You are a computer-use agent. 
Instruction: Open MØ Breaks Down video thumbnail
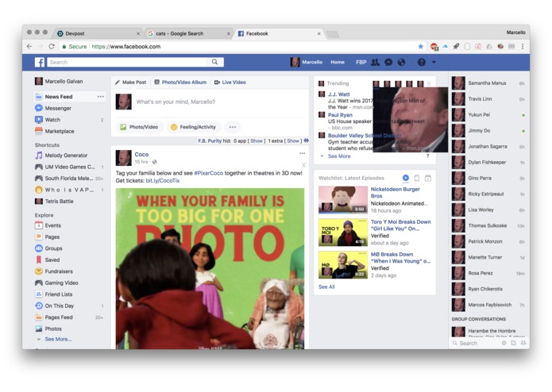[x=343, y=265]
